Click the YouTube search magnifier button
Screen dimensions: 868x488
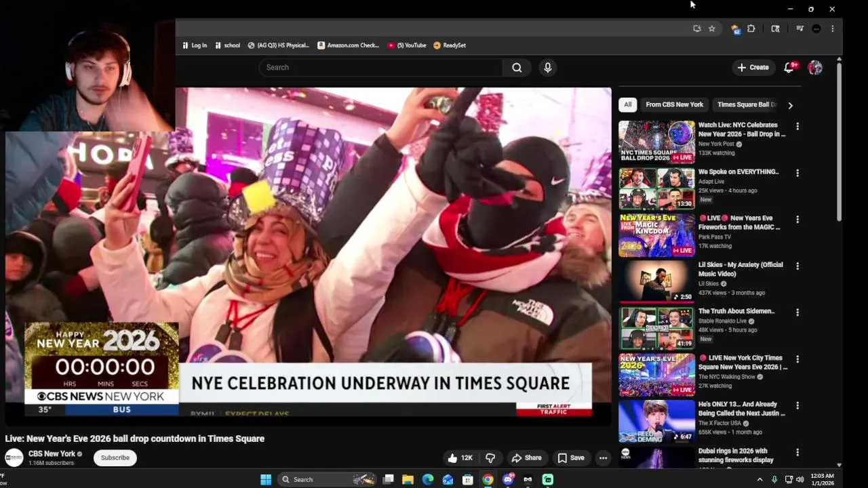click(x=517, y=67)
